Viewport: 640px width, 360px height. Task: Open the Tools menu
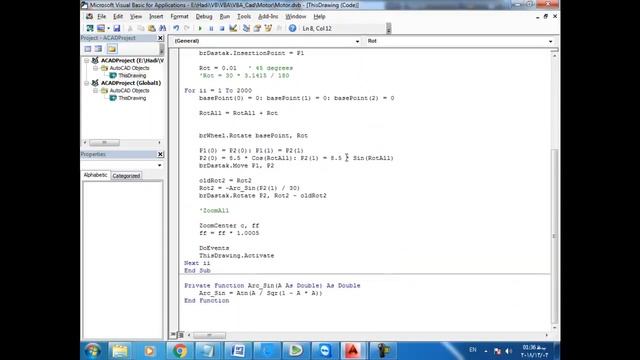click(244, 16)
